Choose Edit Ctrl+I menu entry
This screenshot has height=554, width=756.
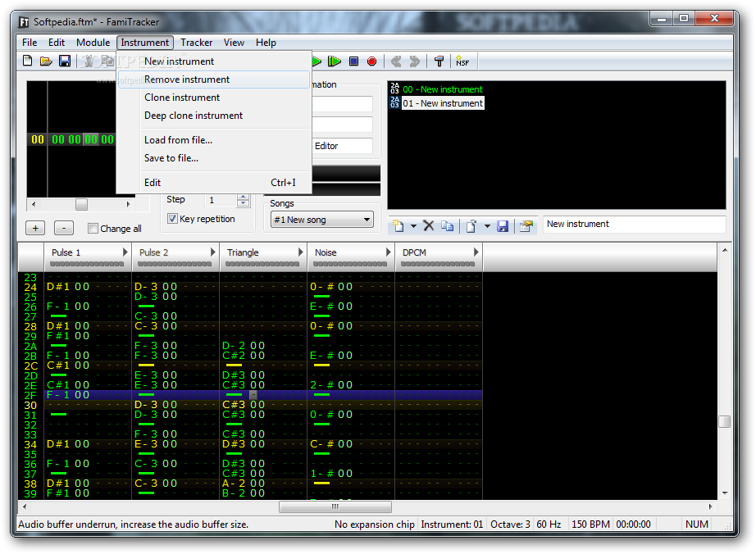tap(214, 183)
